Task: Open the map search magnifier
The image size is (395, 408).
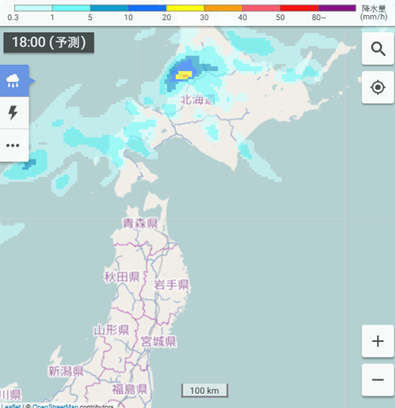Action: [378, 49]
